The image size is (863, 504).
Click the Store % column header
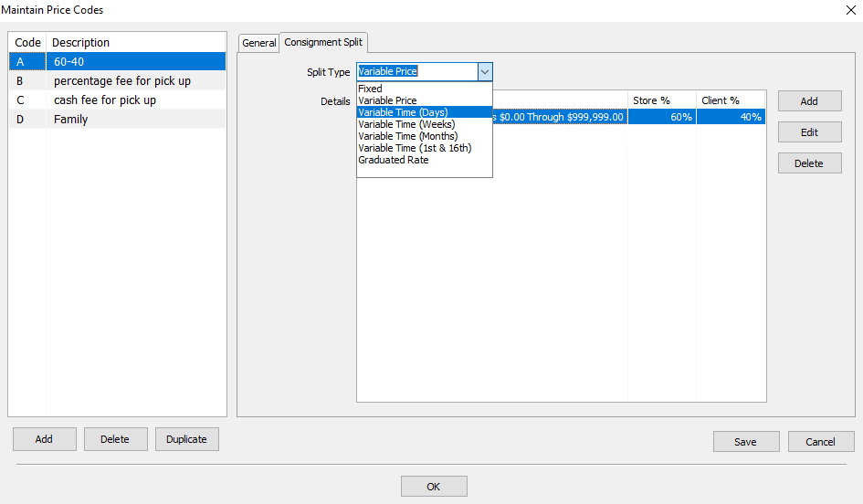662,100
